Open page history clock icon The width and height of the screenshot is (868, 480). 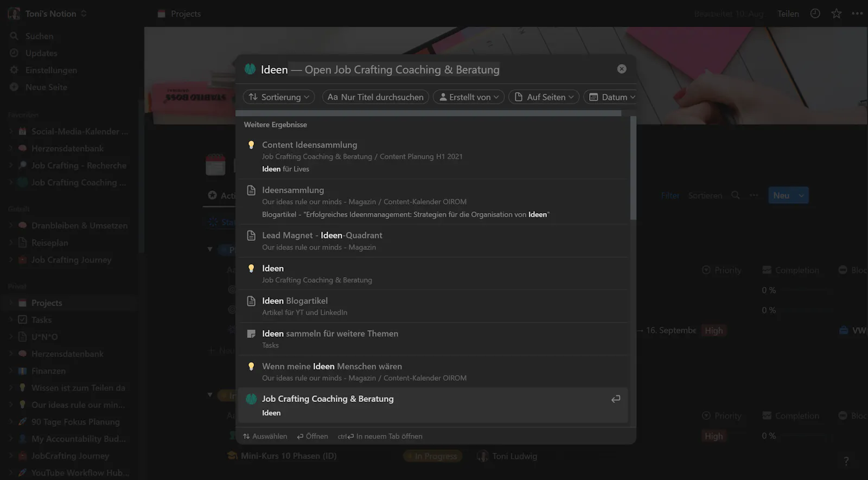point(815,14)
